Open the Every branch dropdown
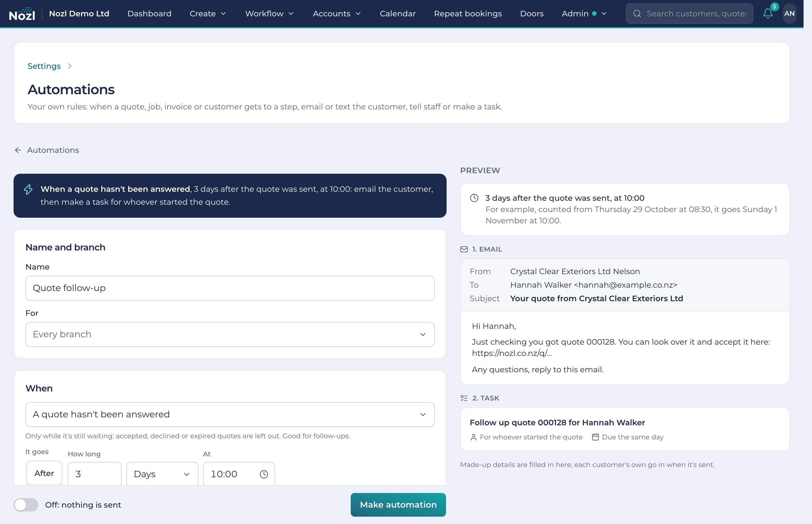Image resolution: width=812 pixels, height=524 pixels. (x=230, y=334)
